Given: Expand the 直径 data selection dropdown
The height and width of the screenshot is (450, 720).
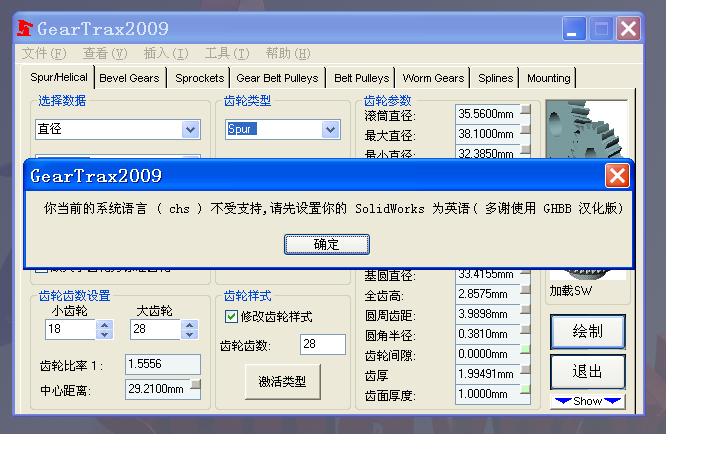Looking at the screenshot, I should tap(191, 129).
